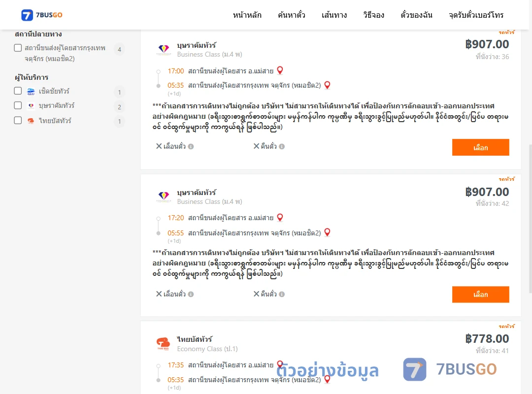The height and width of the screenshot is (394, 532).
Task: Click the page vertical scrollbar
Action: (x=530, y=219)
